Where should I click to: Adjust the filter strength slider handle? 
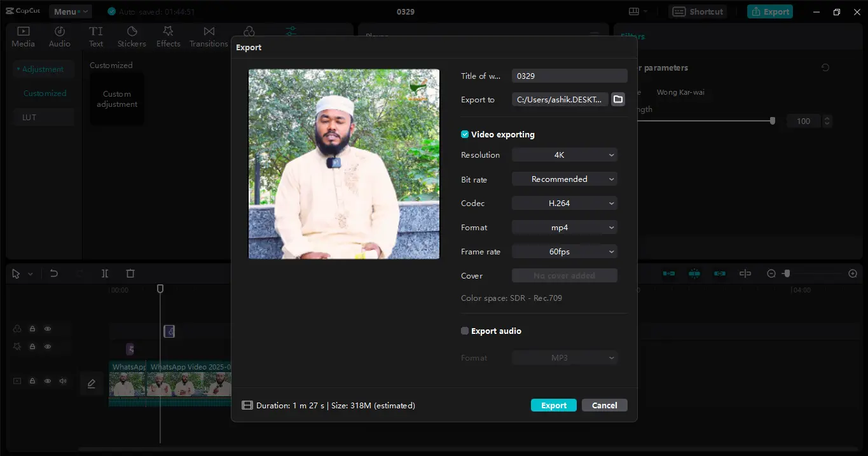coord(773,120)
